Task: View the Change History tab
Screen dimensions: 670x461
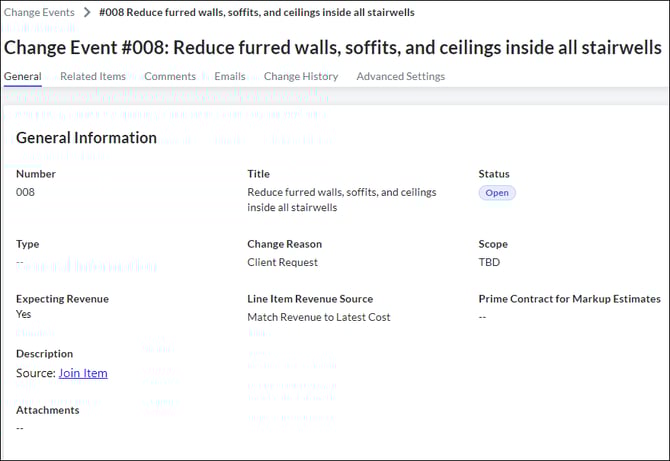Action: click(x=301, y=76)
